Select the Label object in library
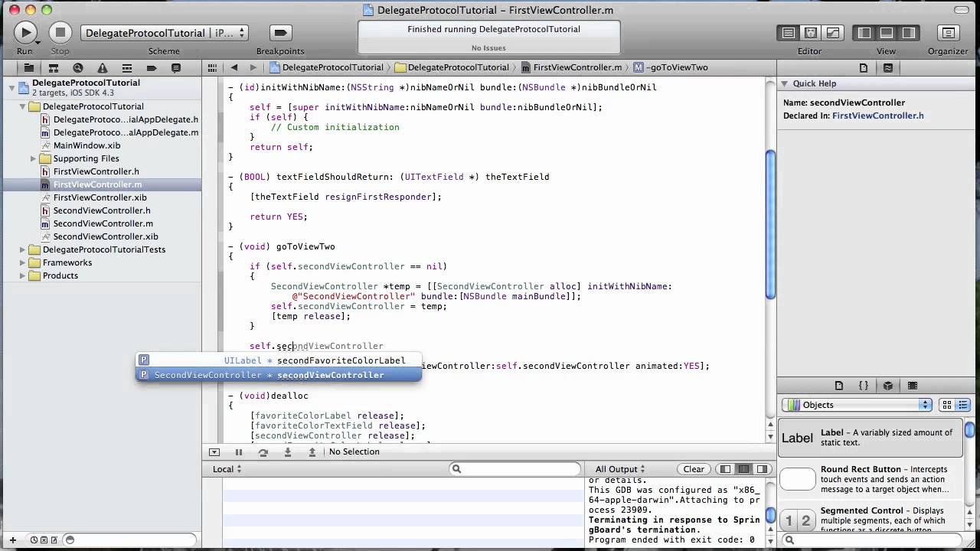Image resolution: width=980 pixels, height=551 pixels. tap(870, 438)
